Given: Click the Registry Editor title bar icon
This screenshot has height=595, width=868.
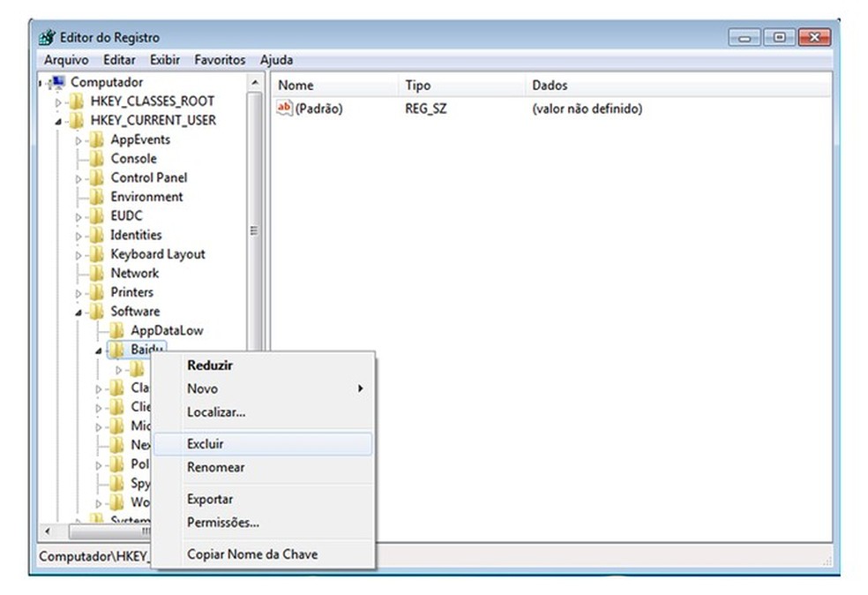Looking at the screenshot, I should pyautogui.click(x=47, y=38).
